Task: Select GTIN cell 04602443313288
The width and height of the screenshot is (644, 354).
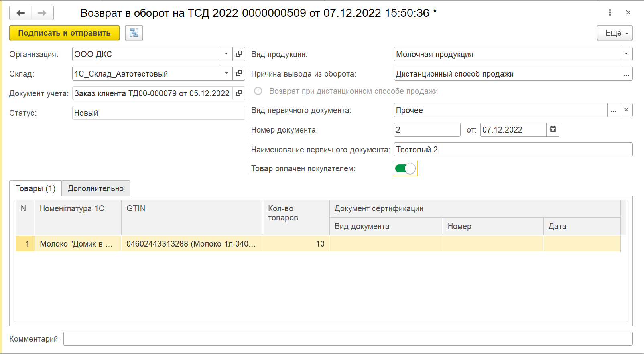Action: 192,243
